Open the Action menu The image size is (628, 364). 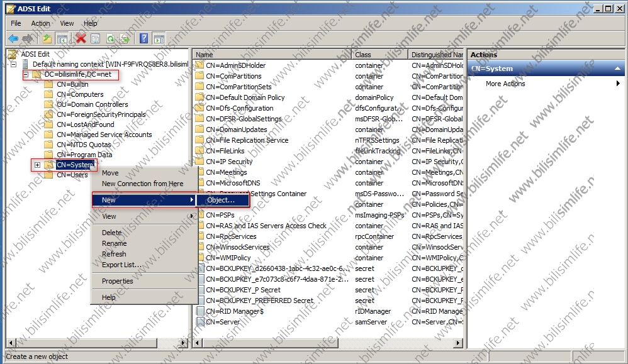[x=40, y=23]
